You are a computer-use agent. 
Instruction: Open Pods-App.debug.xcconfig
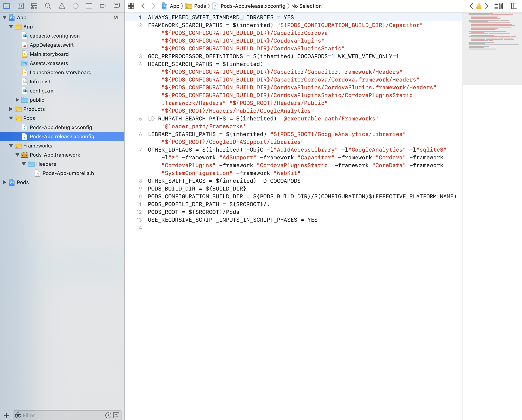click(x=61, y=127)
